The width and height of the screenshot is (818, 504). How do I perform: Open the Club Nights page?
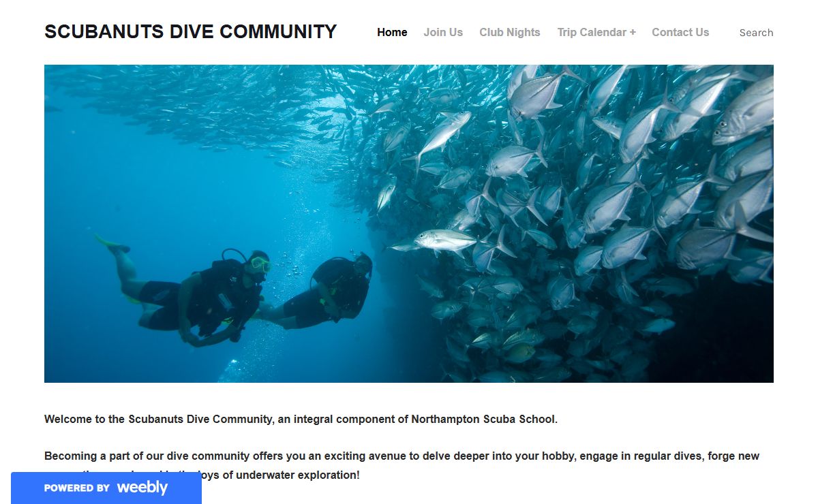(x=509, y=32)
